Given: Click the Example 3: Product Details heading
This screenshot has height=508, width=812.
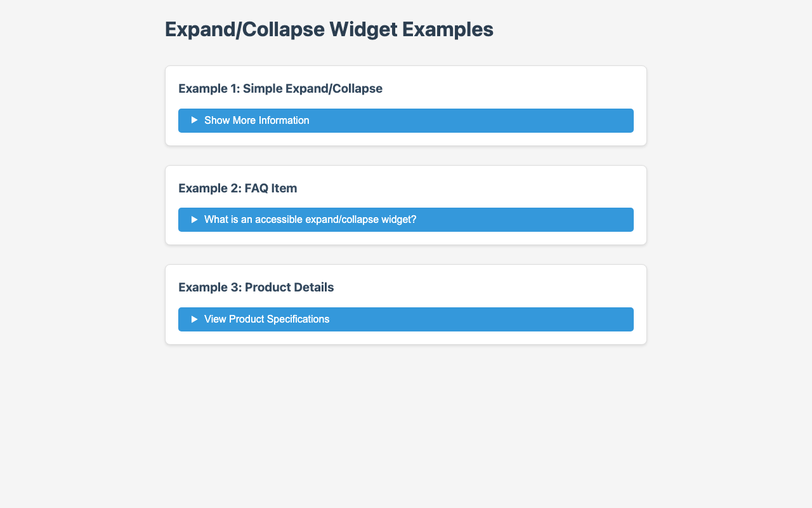Looking at the screenshot, I should 256,288.
